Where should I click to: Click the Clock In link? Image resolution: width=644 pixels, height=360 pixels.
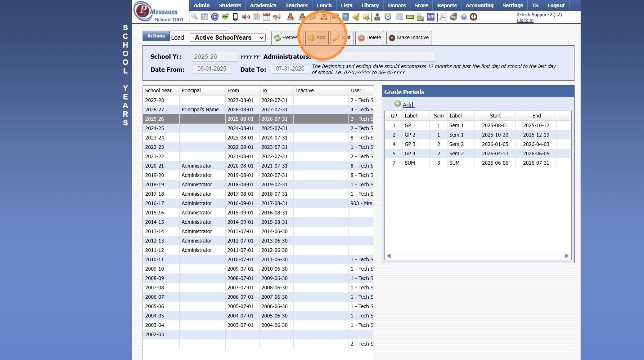click(525, 21)
